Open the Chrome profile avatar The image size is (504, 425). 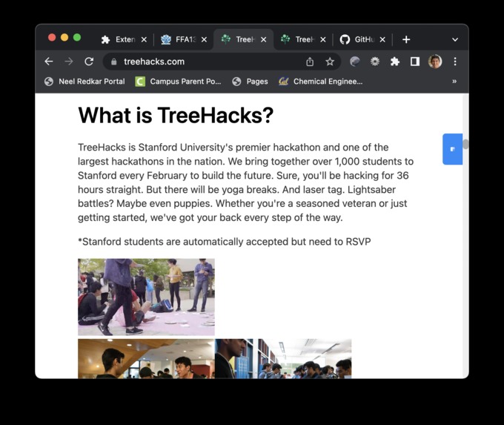tap(435, 62)
